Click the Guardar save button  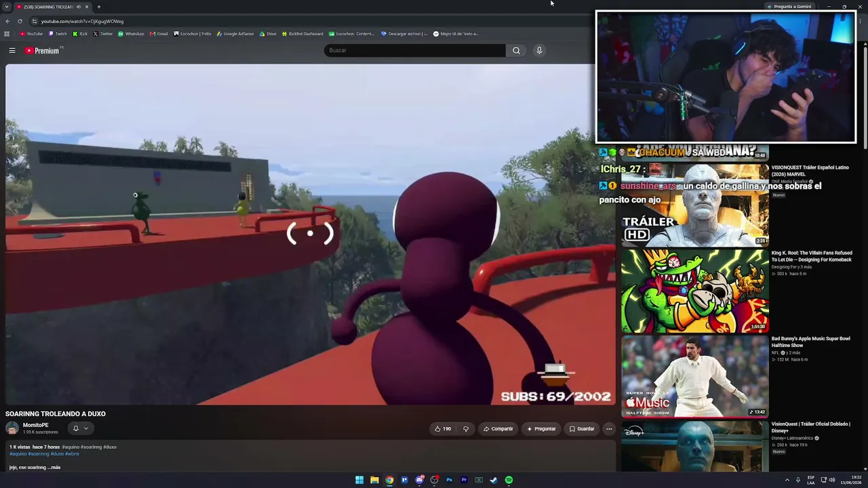[x=582, y=428]
